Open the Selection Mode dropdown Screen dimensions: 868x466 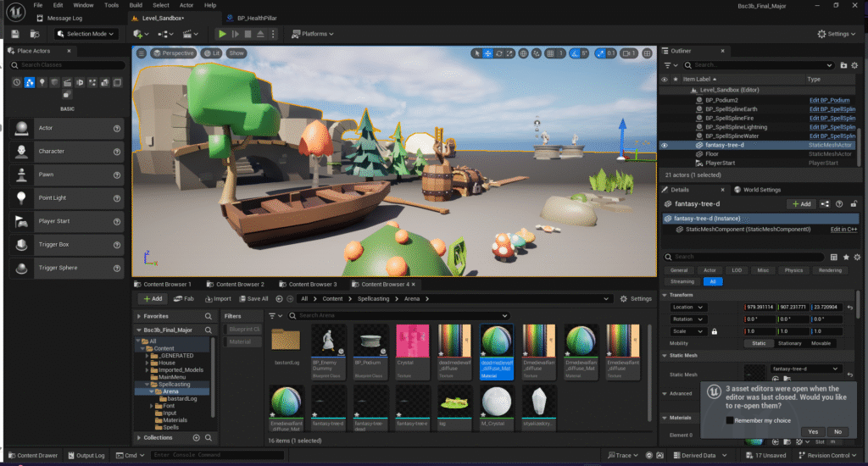click(x=86, y=34)
